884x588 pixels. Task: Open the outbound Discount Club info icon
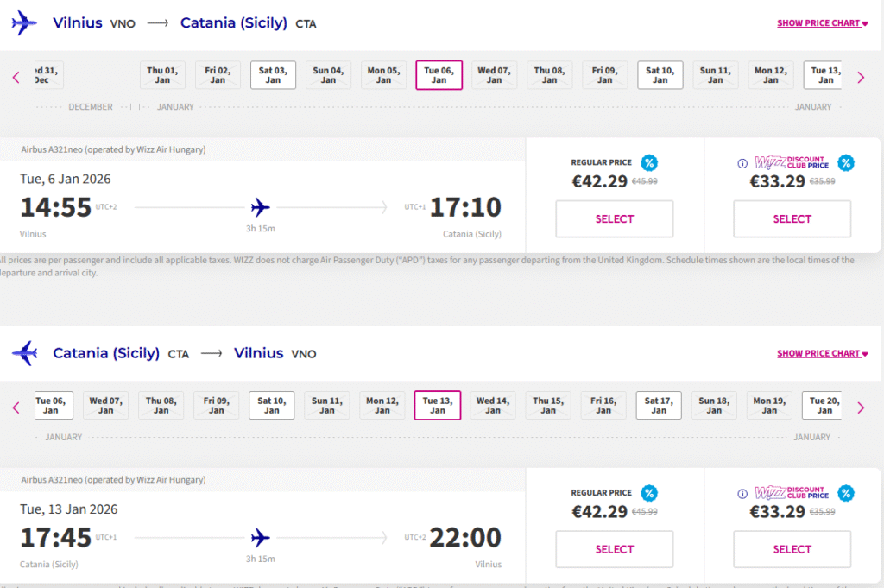coord(742,163)
